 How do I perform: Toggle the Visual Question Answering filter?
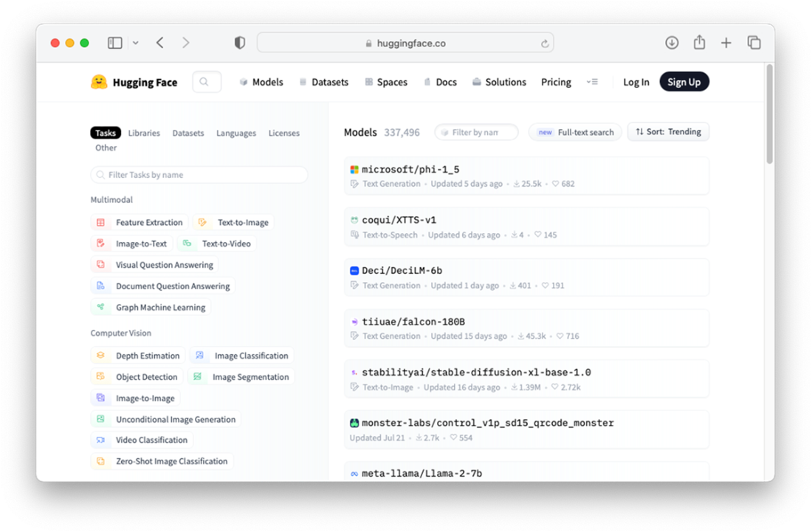pyautogui.click(x=155, y=265)
